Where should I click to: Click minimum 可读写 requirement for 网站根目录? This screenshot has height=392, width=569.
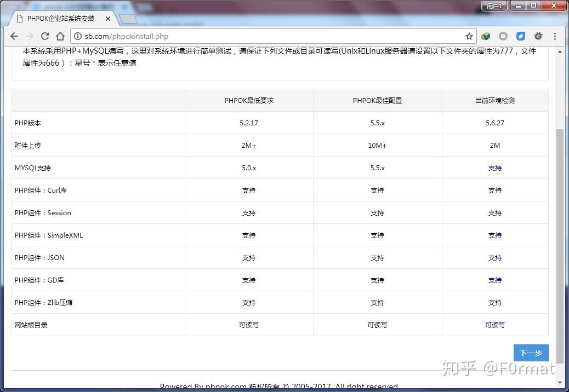(x=249, y=325)
